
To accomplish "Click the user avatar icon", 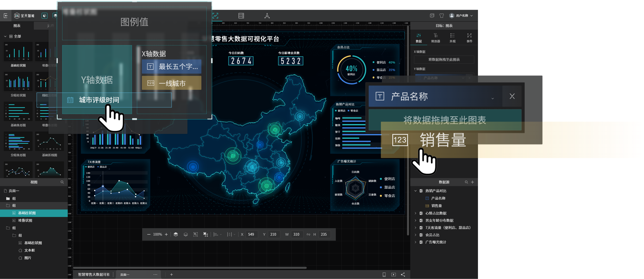I will 452,15.
